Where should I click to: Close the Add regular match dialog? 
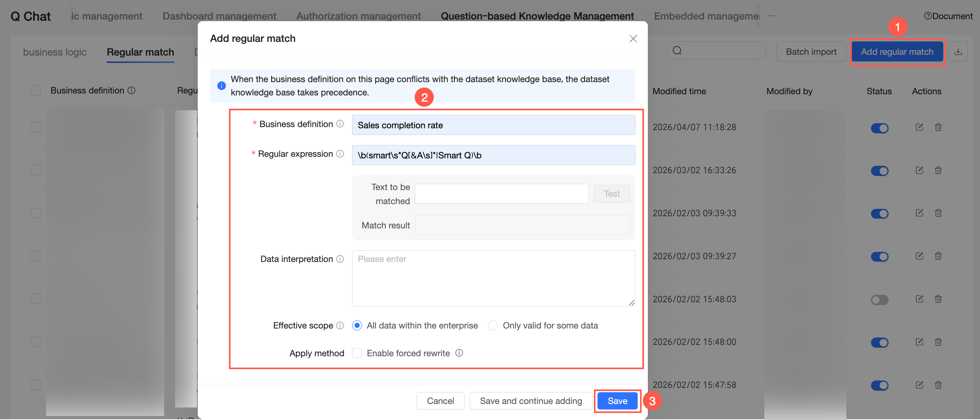tap(633, 38)
